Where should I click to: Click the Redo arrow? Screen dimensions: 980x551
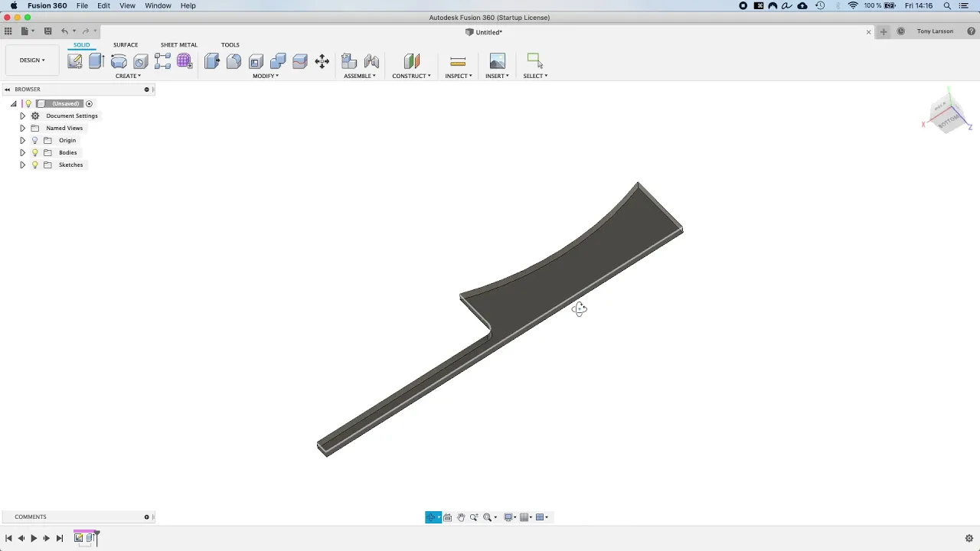coord(85,31)
